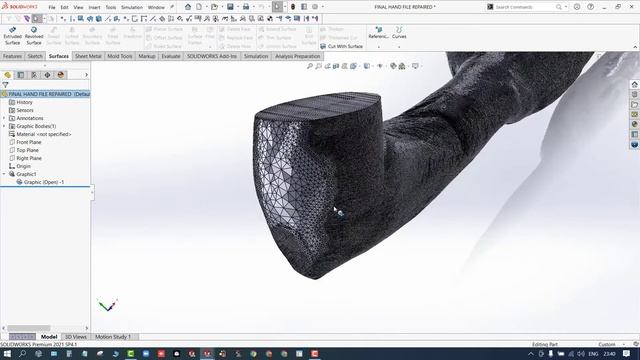
Task: Select the Front Plane in tree
Action: pos(29,142)
